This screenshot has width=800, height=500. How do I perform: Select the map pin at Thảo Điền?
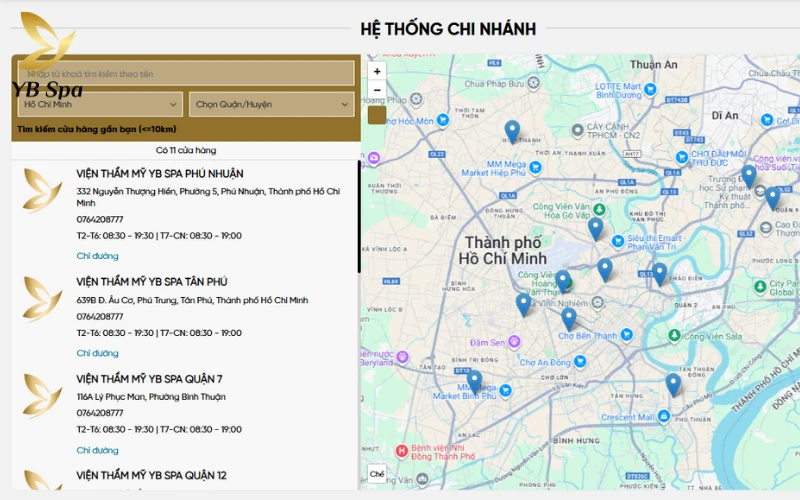[x=659, y=273]
